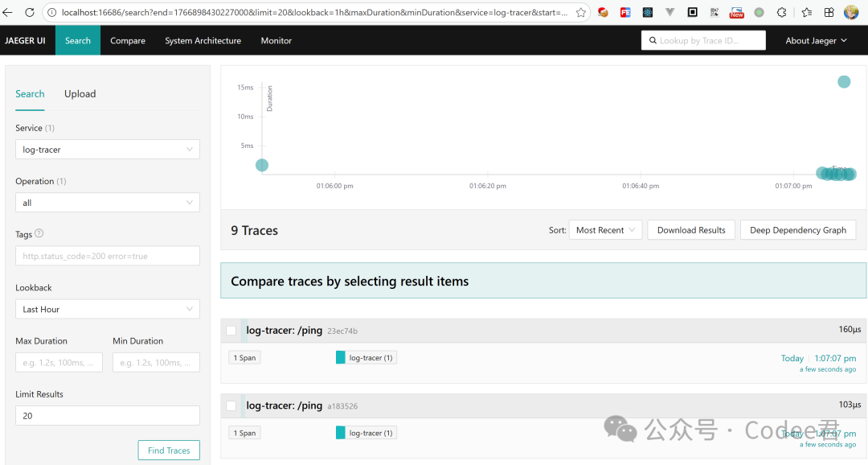This screenshot has height=465, width=868.
Task: Click the 1 Span label in trace a183526
Action: pyautogui.click(x=244, y=433)
